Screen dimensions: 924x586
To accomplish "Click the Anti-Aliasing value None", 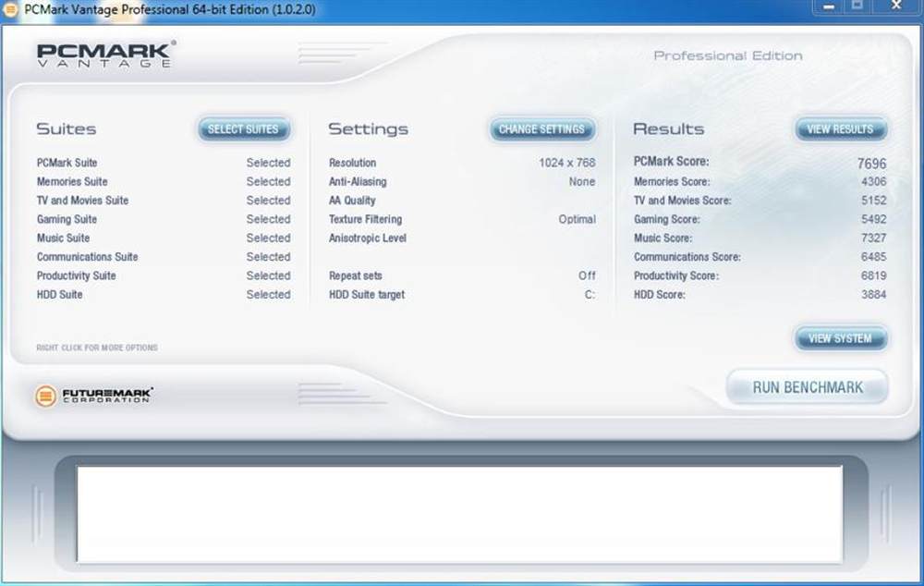I will [x=581, y=181].
